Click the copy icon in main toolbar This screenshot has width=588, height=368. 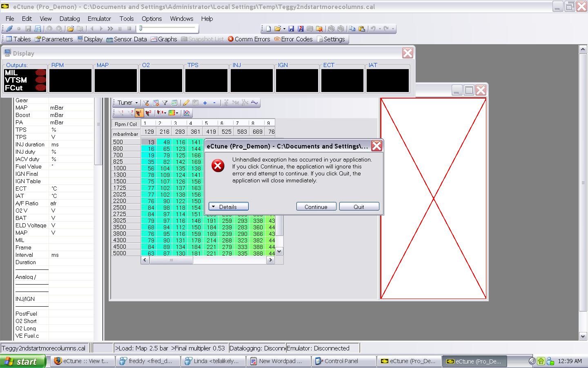(x=352, y=29)
